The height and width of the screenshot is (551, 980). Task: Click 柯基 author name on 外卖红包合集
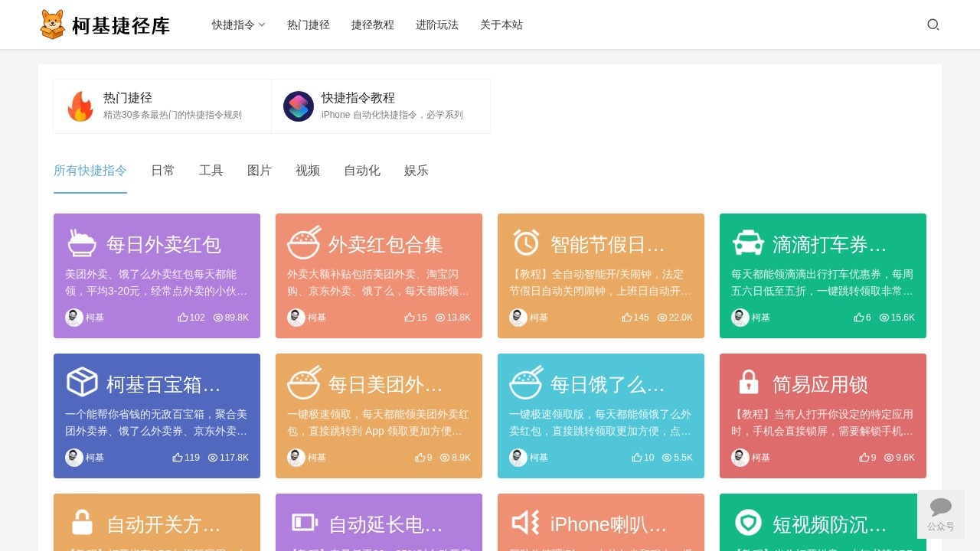[x=317, y=318]
